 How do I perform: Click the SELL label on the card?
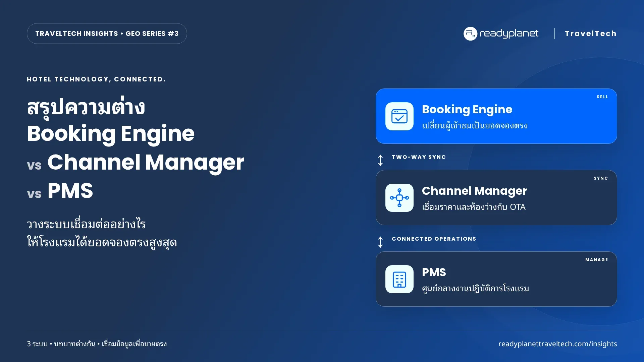pyautogui.click(x=602, y=97)
